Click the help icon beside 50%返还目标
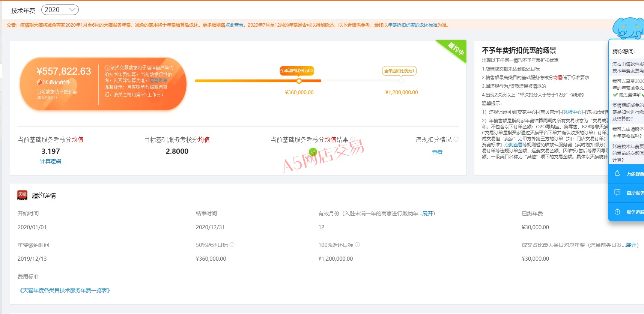The width and height of the screenshot is (644, 314). (x=232, y=245)
